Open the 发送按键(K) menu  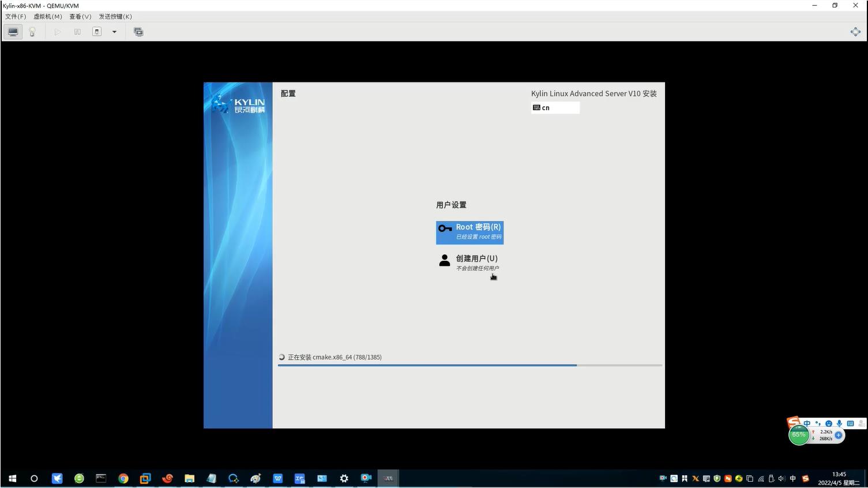click(x=115, y=17)
